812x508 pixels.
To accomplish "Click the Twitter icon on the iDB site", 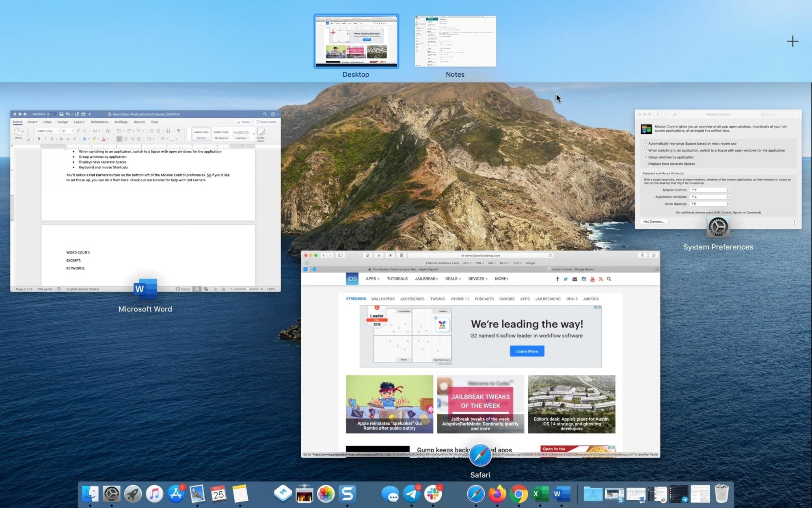I will [x=566, y=279].
